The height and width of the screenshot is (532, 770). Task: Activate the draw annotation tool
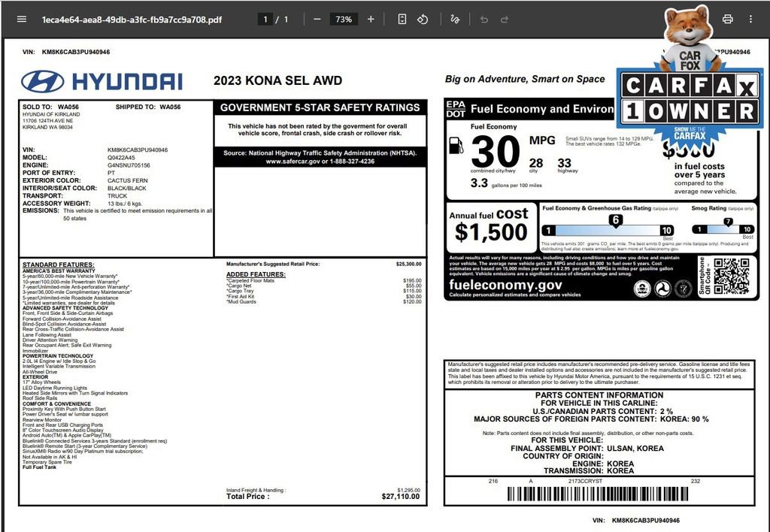point(455,19)
